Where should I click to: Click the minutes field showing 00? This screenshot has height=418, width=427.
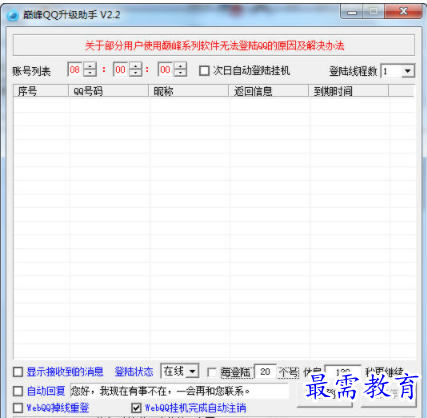pos(121,70)
